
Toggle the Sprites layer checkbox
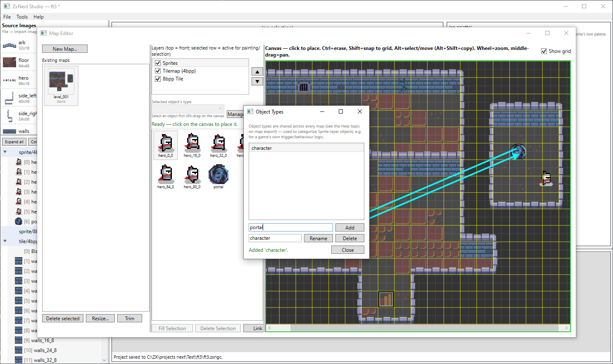pyautogui.click(x=158, y=63)
